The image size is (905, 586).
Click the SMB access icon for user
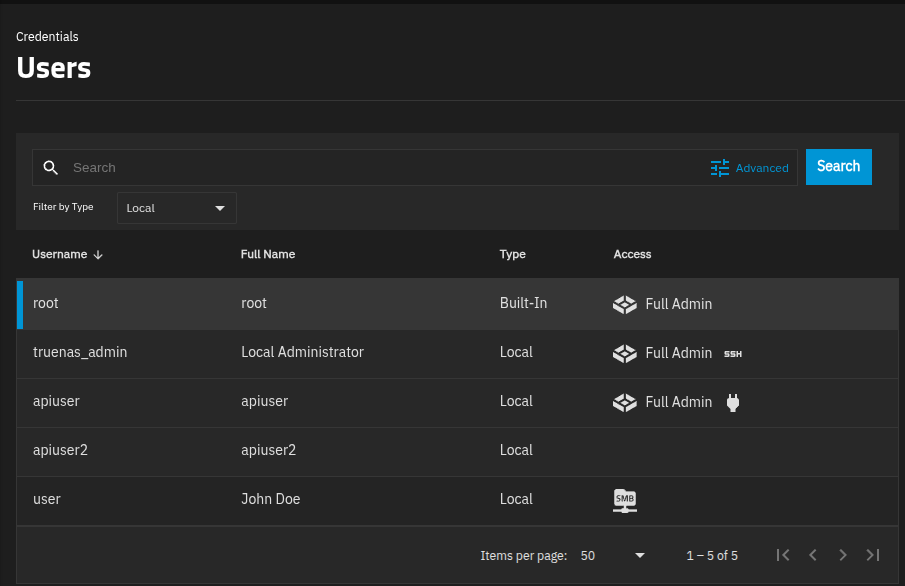[x=625, y=500]
